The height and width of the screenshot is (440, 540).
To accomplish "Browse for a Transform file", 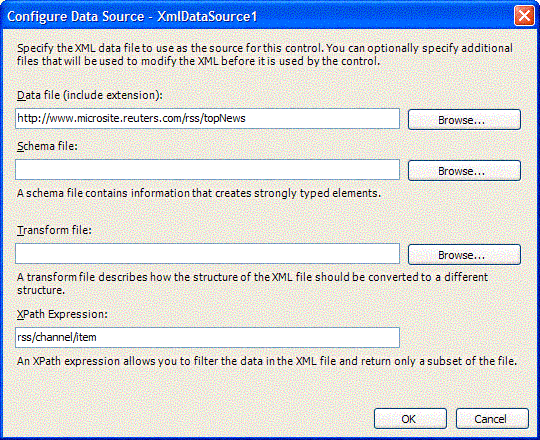I will pyautogui.click(x=464, y=255).
